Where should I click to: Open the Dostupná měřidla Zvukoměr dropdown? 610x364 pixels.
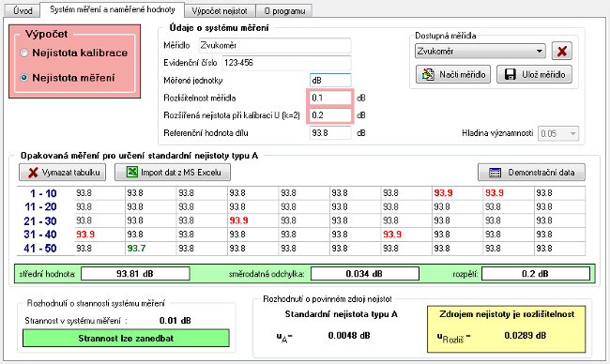(480, 51)
